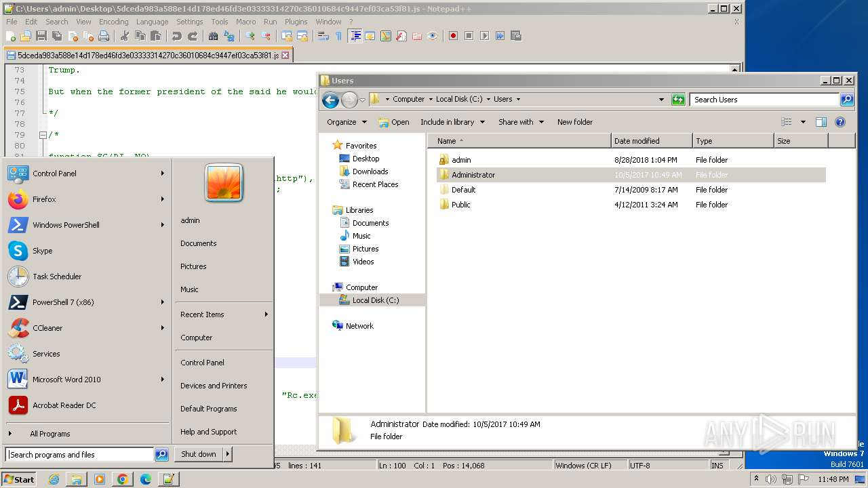
Task: Toggle Word Wrap toolbar icon in Notepad++
Action: coord(323,36)
